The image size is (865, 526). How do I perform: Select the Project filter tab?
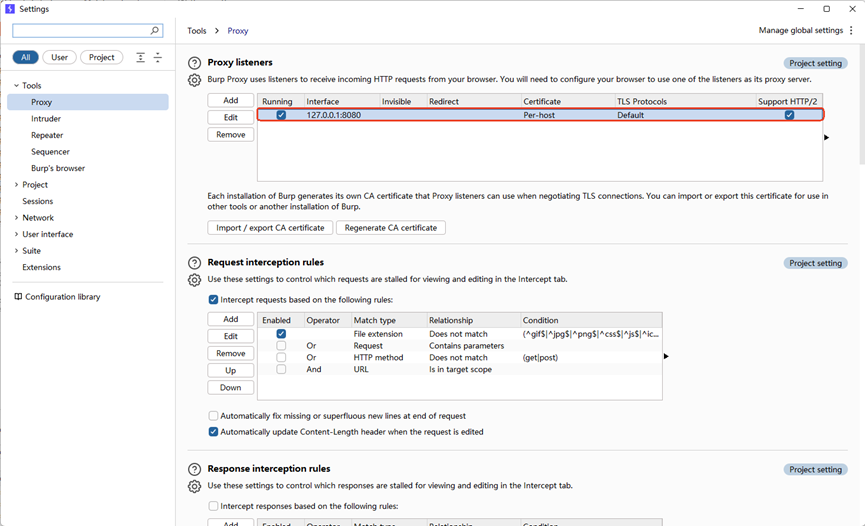102,57
